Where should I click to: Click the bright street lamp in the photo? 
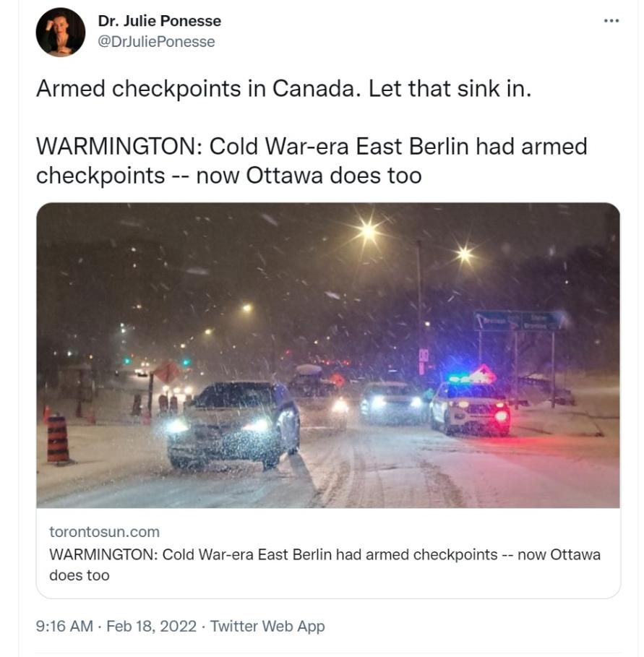tap(369, 231)
